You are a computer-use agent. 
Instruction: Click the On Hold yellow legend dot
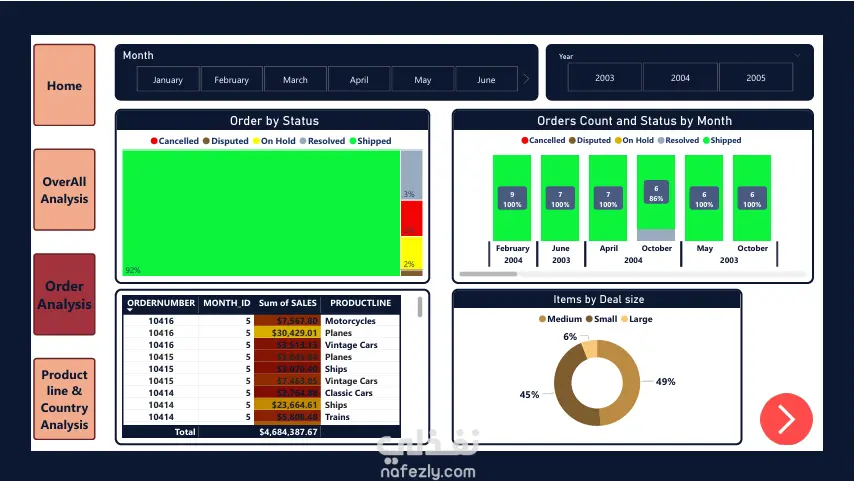256,141
